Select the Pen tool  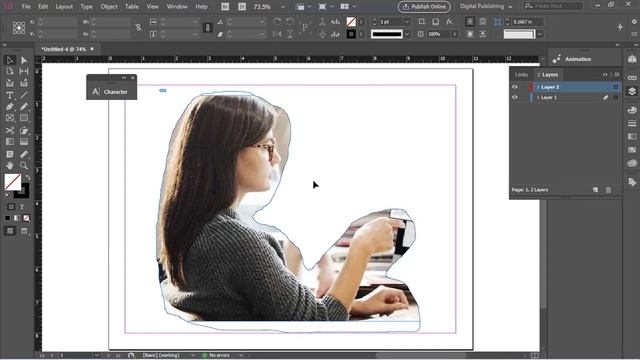10,107
